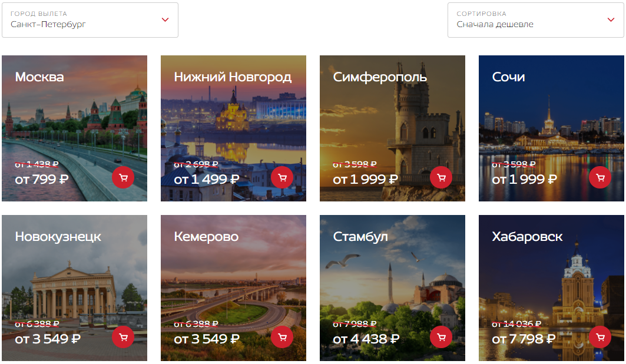The width and height of the screenshot is (626, 364).
Task: Add the Симферополь flight to cart
Action: point(441,178)
